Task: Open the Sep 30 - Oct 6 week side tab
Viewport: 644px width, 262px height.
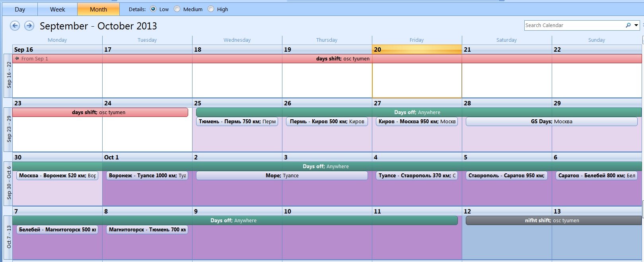Action: coord(8,183)
